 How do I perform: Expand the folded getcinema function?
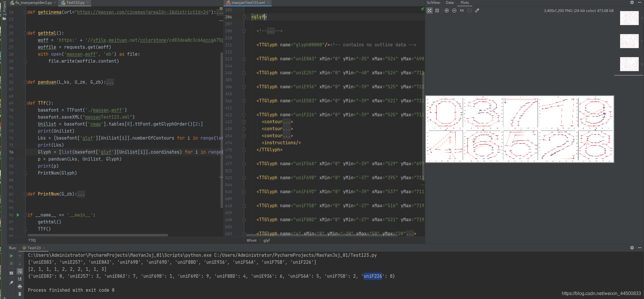[x=25, y=12]
